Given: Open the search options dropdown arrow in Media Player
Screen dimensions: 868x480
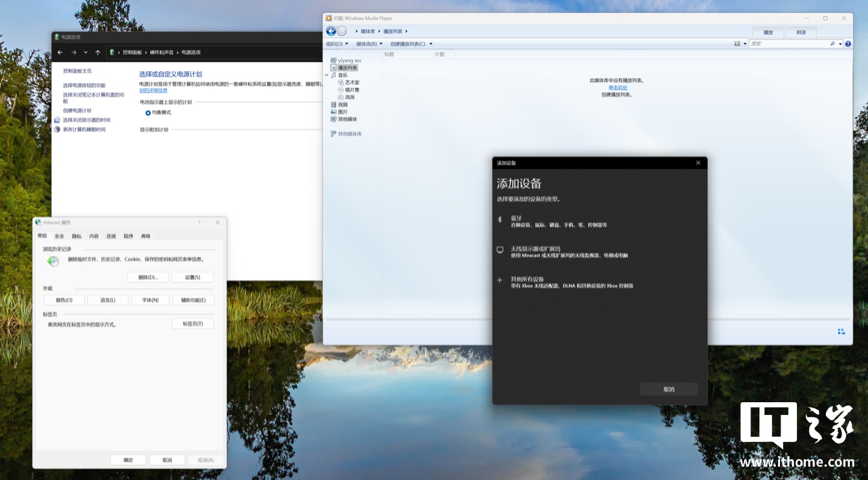Looking at the screenshot, I should [840, 44].
